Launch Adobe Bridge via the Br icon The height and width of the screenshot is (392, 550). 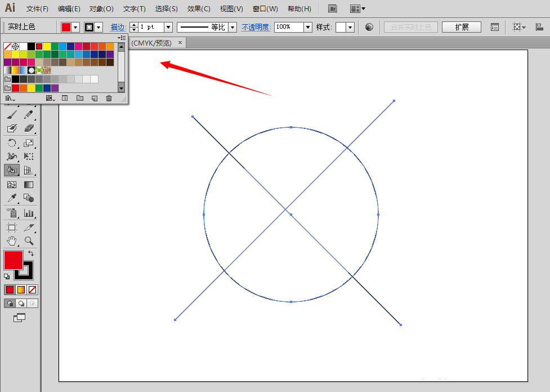click(x=333, y=9)
